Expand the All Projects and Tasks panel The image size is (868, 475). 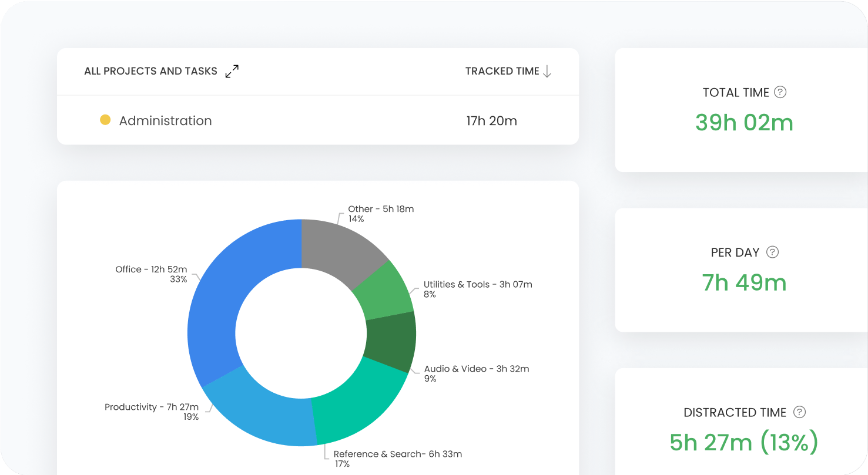pyautogui.click(x=232, y=71)
